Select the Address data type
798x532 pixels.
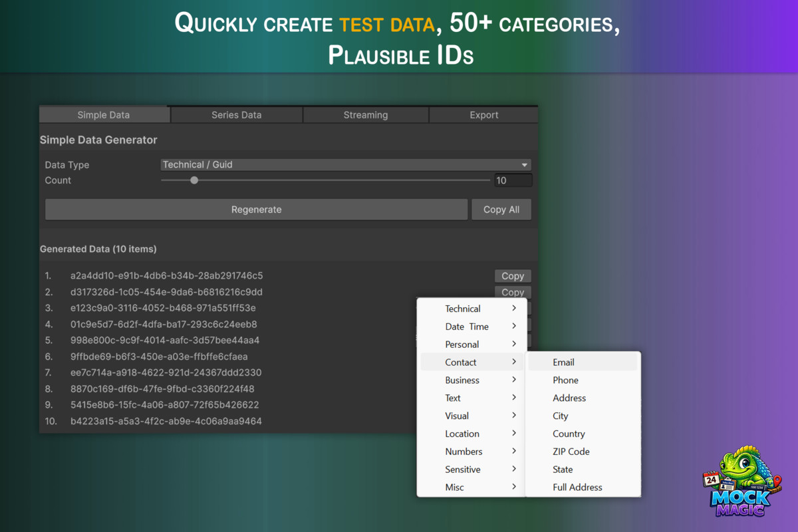583,398
